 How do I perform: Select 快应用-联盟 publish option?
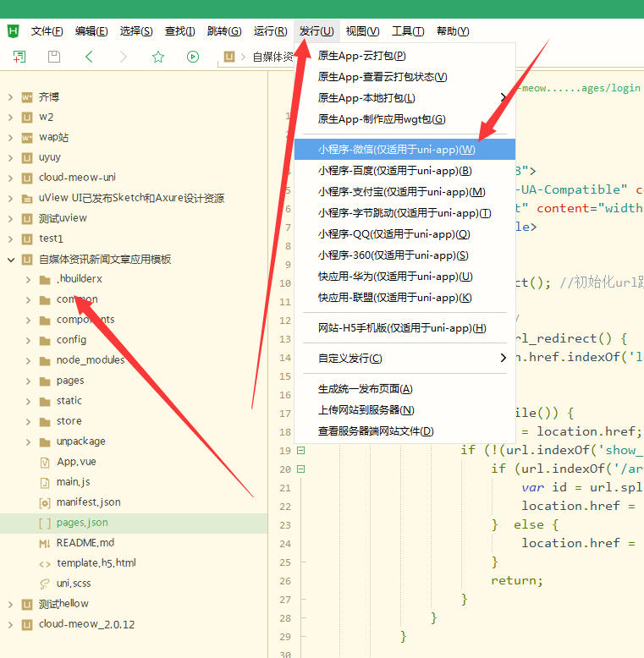[x=405, y=298]
